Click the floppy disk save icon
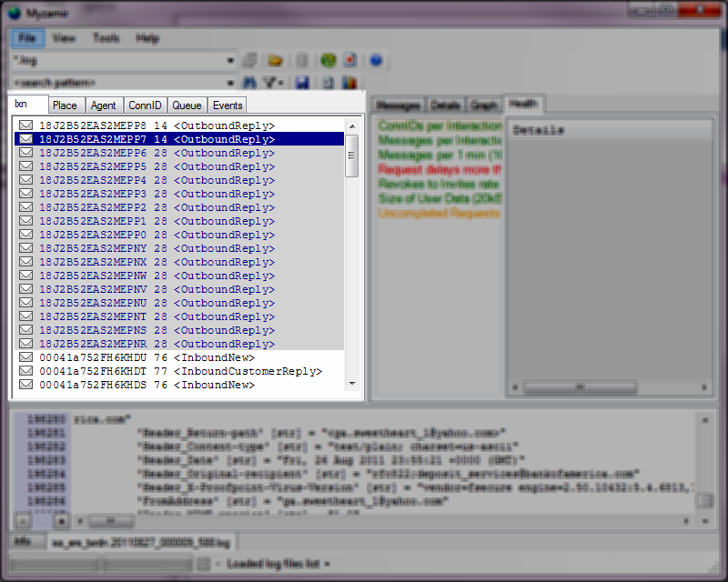 (x=301, y=83)
